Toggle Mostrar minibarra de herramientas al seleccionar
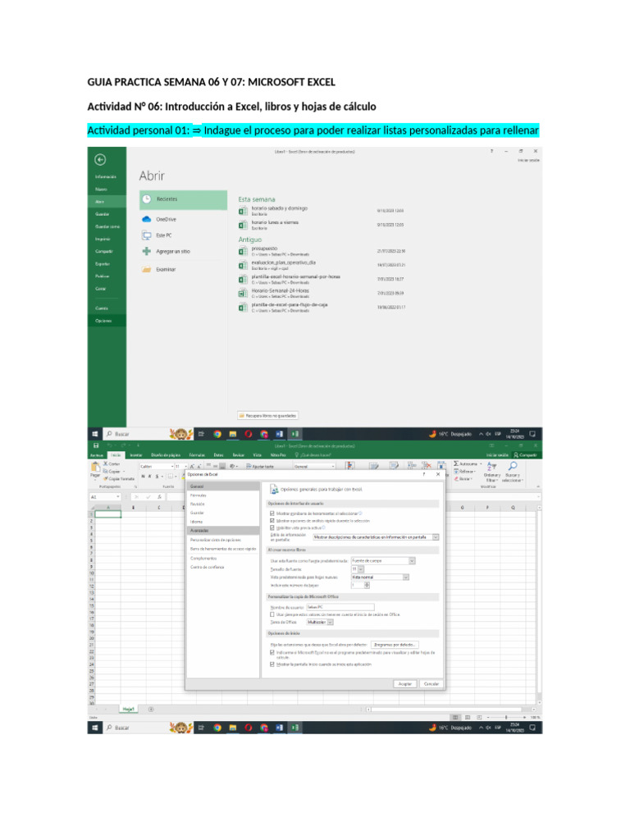The height and width of the screenshot is (840, 630). coord(272,514)
